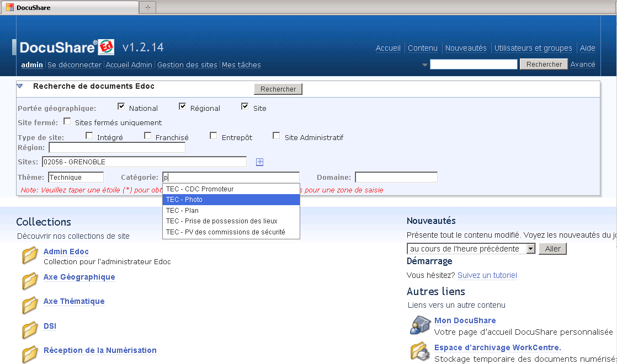Click the DSI collection folder icon
The width and height of the screenshot is (617, 364).
pos(30,330)
